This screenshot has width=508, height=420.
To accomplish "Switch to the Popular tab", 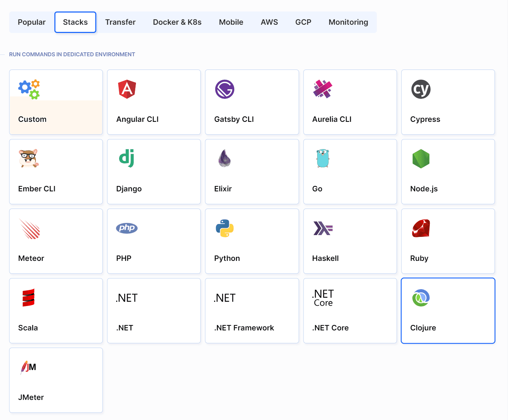I will 32,22.
